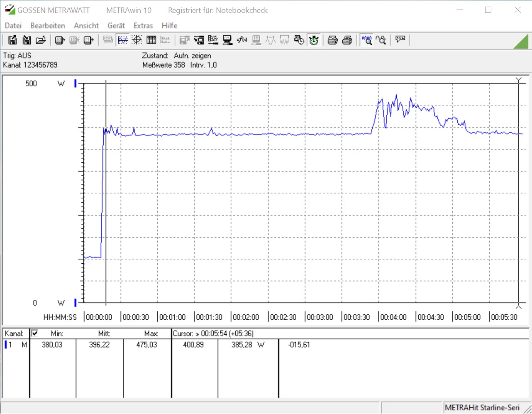
Task: Click the meter icon labeled M with arrow
Action: [x=88, y=40]
